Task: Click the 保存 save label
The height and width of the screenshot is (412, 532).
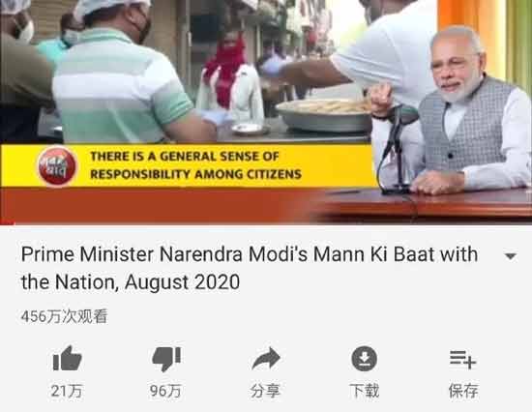Action: pyautogui.click(x=463, y=391)
